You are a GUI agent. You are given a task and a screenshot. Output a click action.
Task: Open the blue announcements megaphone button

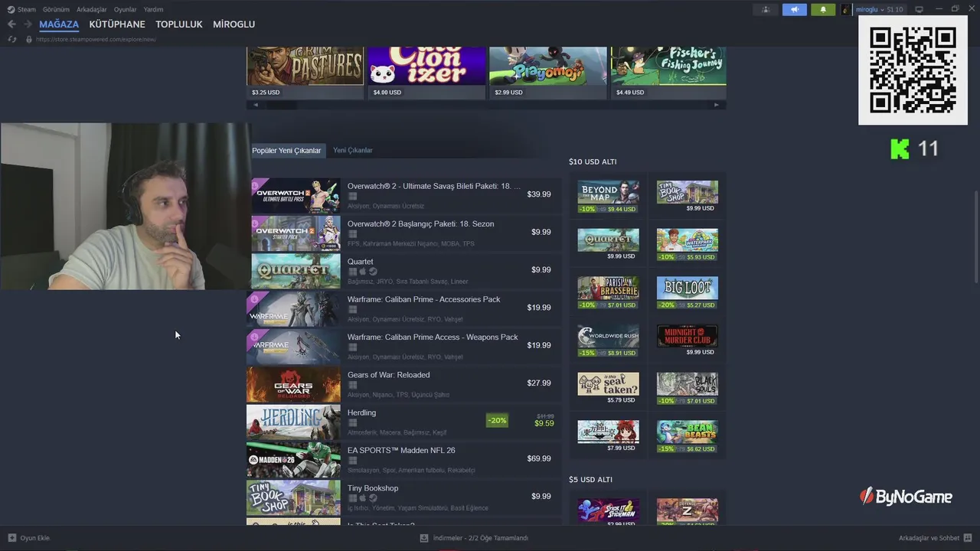point(795,9)
